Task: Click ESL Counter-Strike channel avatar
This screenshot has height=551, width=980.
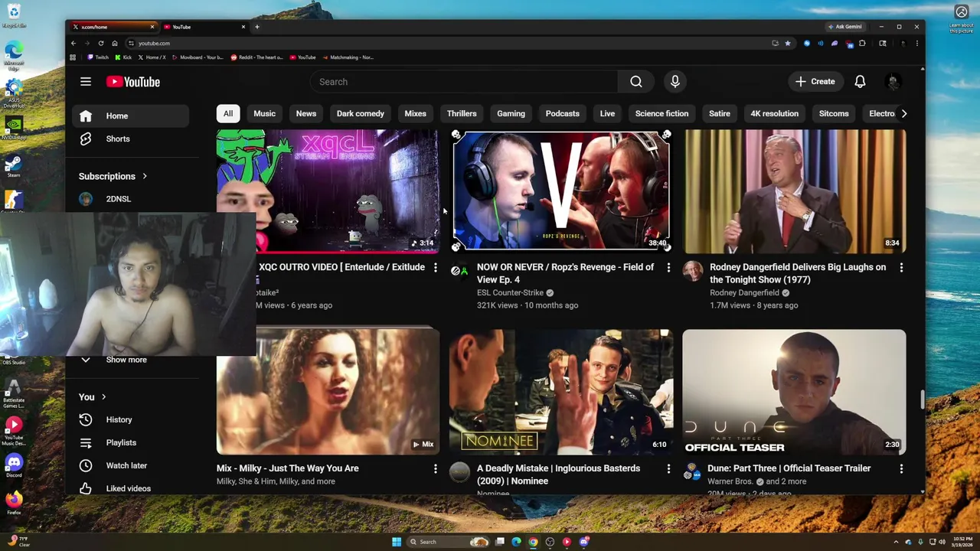Action: pyautogui.click(x=459, y=271)
